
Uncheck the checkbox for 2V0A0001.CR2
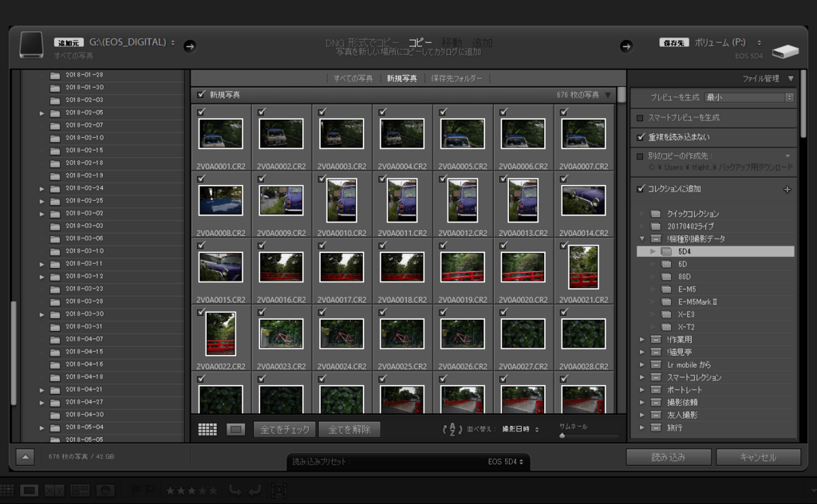201,112
